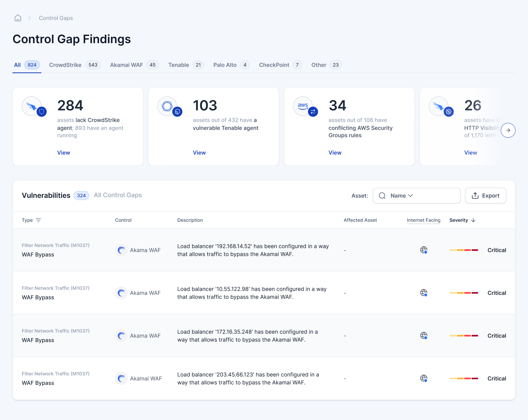Select the Other tab
Viewport: 528px width, 420px height.
(326, 65)
